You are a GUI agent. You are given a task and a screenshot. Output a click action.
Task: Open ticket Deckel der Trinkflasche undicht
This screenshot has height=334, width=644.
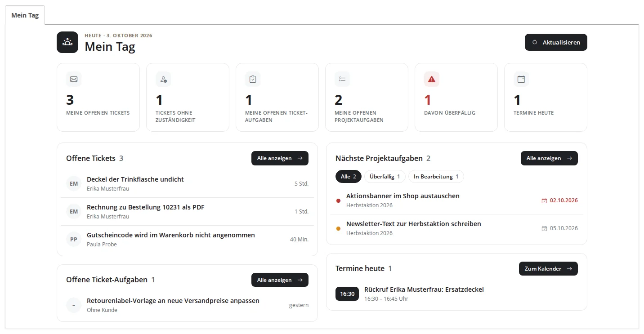[x=187, y=183]
